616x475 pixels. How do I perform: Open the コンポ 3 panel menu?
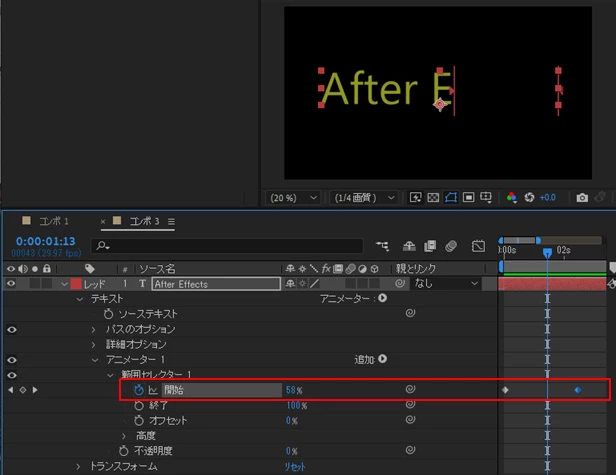[171, 222]
